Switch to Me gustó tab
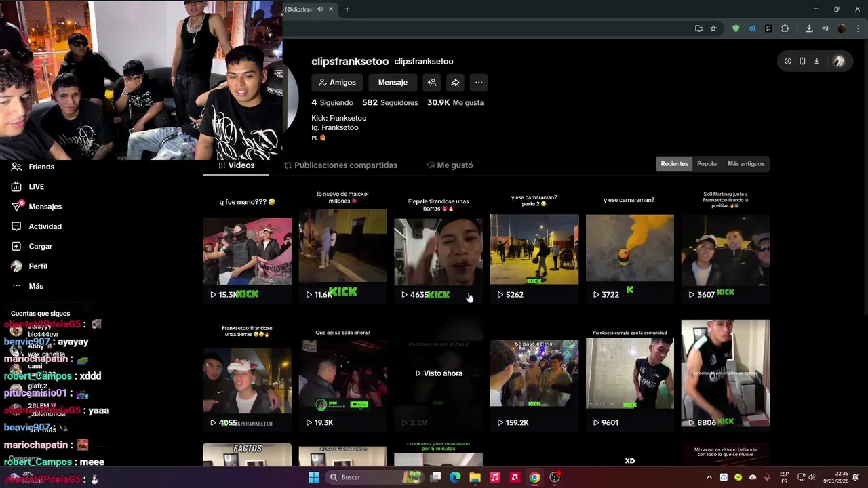This screenshot has height=488, width=868. coord(450,165)
